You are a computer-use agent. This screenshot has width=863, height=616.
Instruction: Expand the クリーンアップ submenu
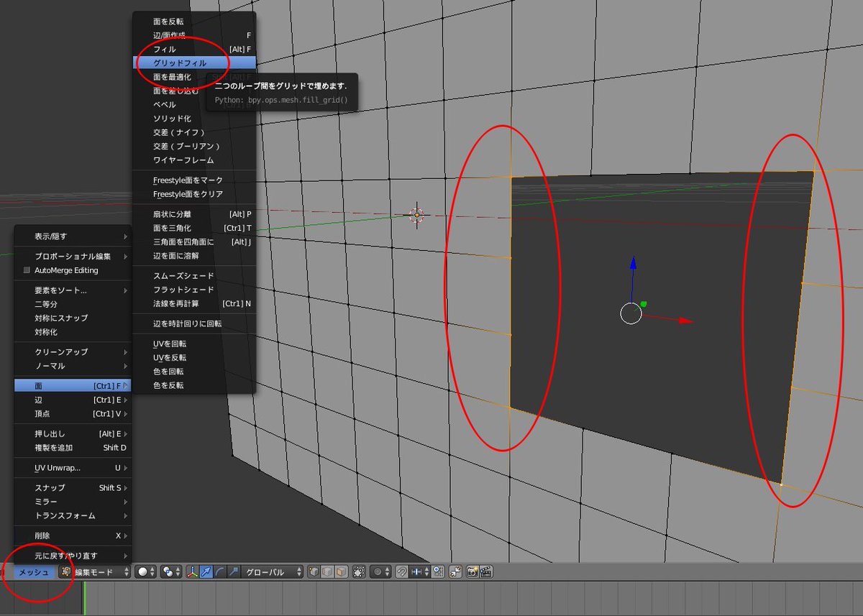73,351
